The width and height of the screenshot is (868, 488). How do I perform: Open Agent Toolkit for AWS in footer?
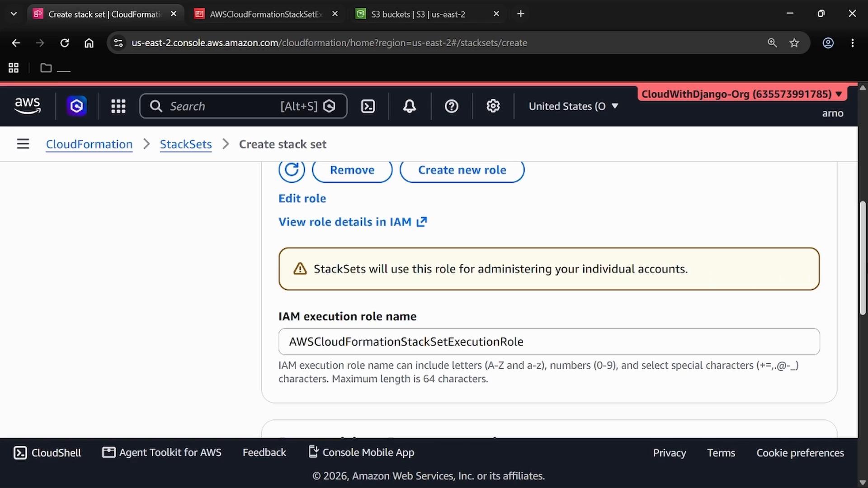[162, 453]
